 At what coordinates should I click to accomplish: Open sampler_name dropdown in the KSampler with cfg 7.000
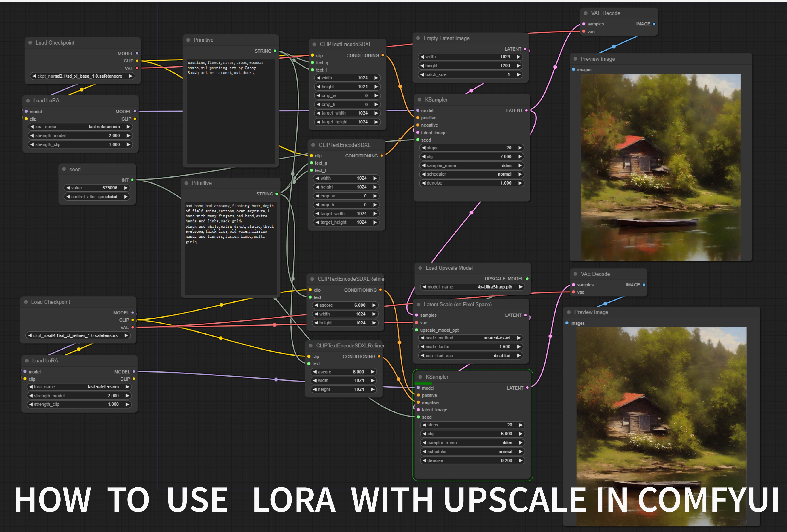[472, 166]
